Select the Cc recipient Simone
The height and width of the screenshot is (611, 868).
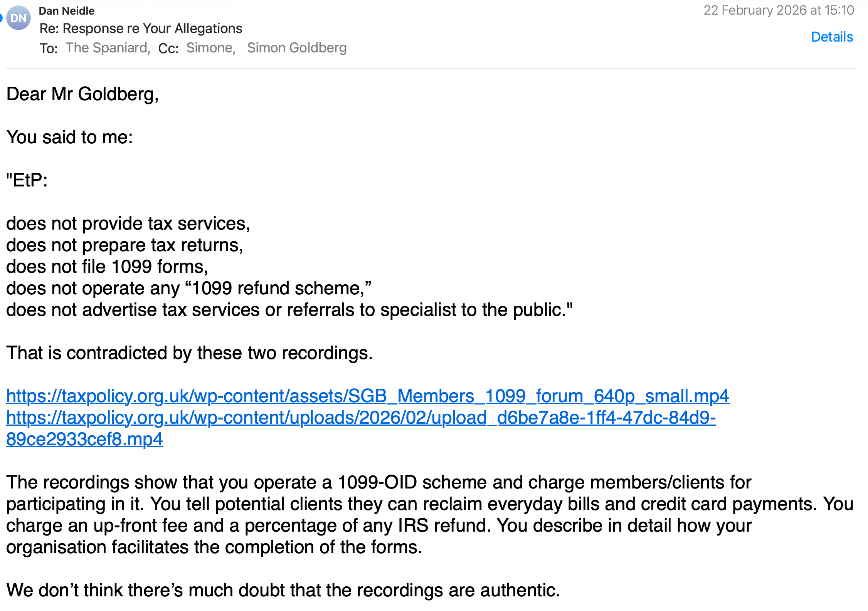[210, 48]
